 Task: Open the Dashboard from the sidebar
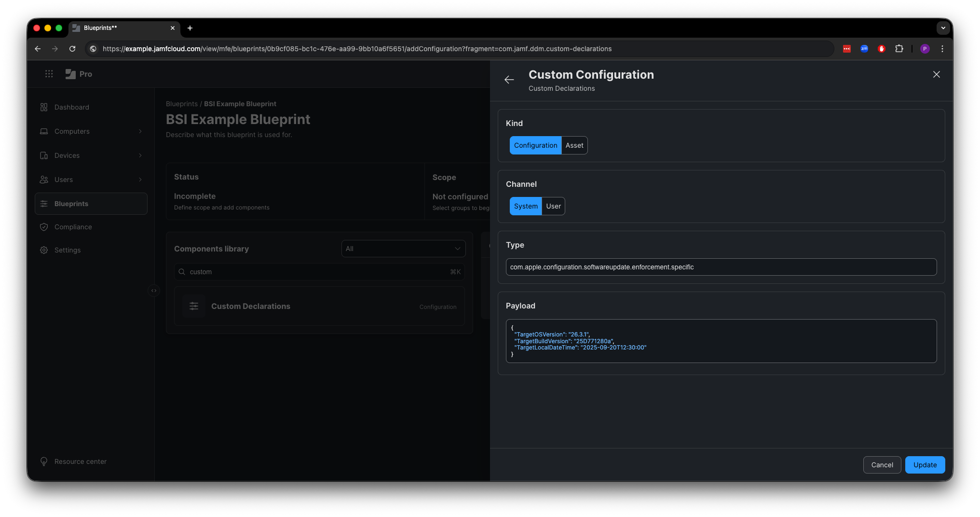[44, 107]
